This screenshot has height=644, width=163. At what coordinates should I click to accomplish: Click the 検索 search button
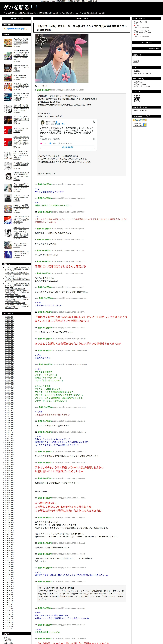point(136,62)
